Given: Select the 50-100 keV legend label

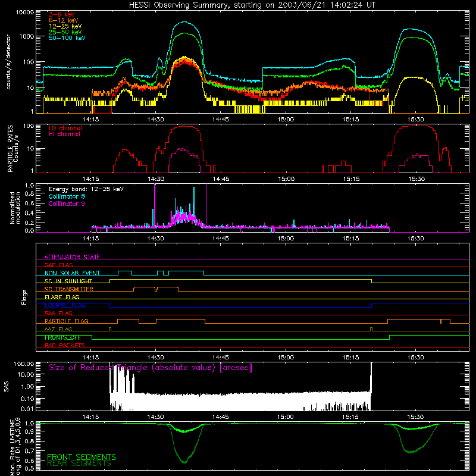Looking at the screenshot, I should point(67,38).
